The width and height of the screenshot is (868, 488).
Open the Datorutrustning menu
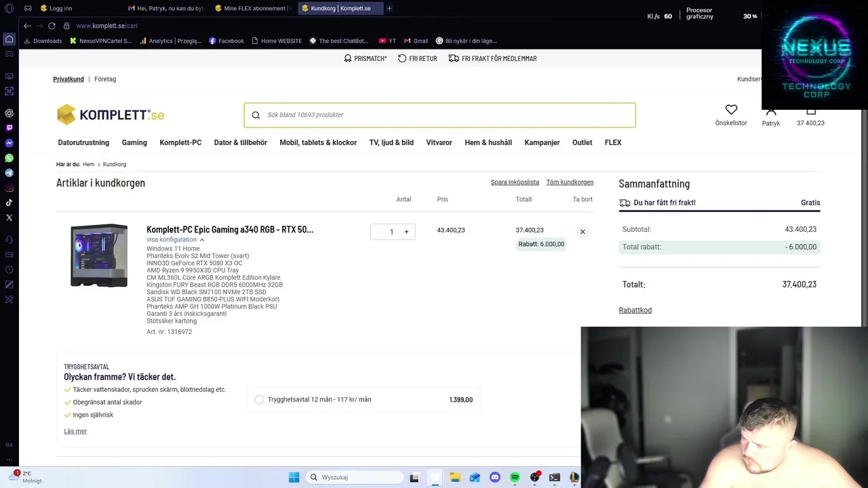click(83, 143)
